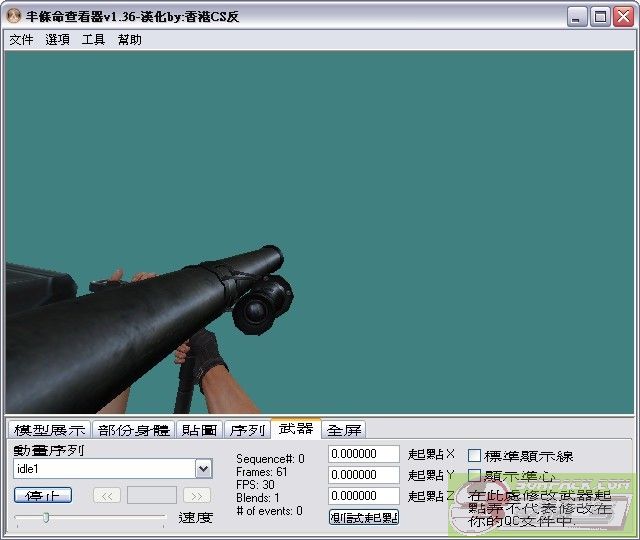
Task: Click the 起點Y input field
Action: (x=363, y=475)
